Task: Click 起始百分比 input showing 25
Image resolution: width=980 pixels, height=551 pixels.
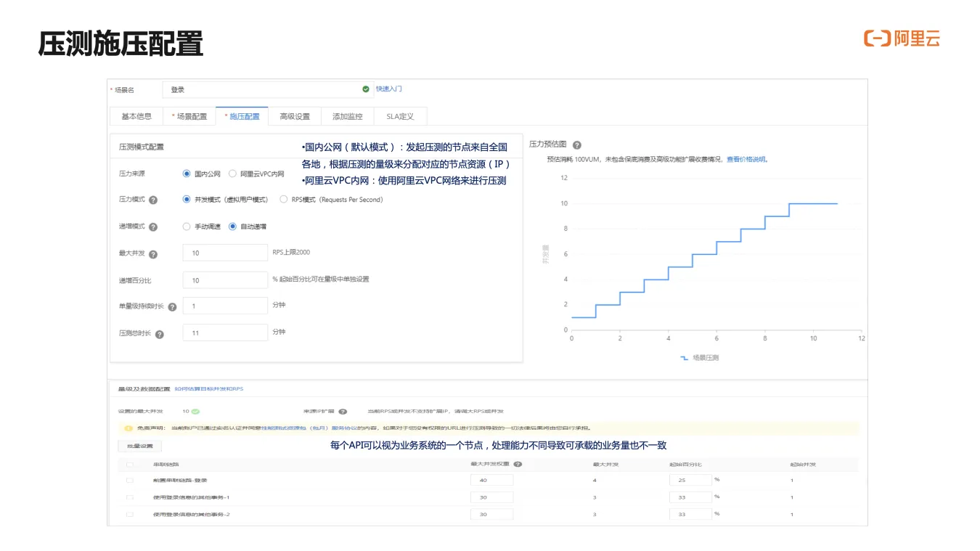Action: pos(690,480)
